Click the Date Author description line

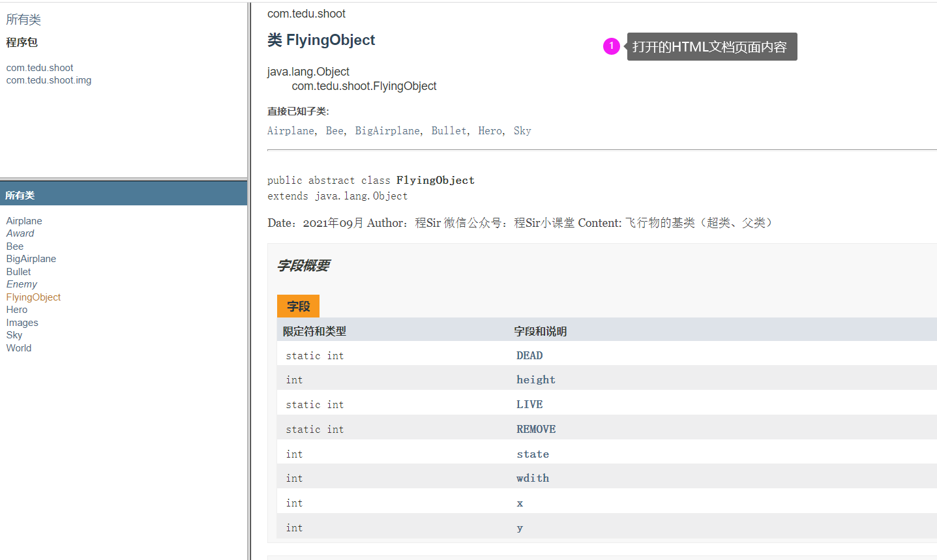pos(522,223)
